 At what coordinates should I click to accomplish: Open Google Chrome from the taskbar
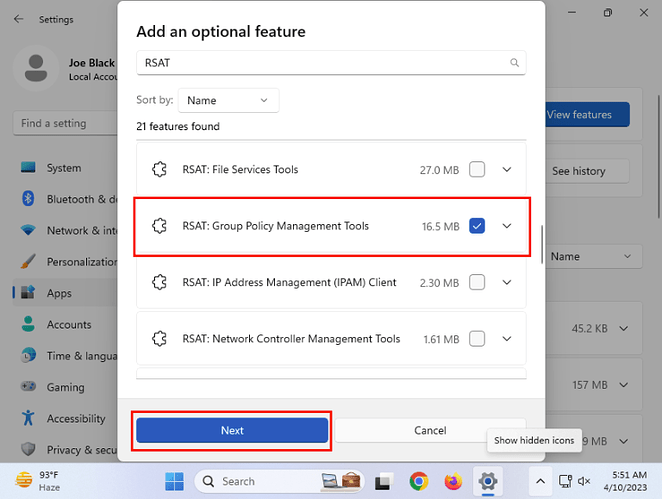(418, 481)
